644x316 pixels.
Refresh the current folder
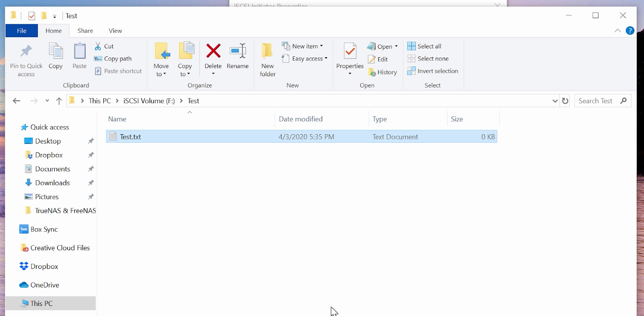[565, 101]
